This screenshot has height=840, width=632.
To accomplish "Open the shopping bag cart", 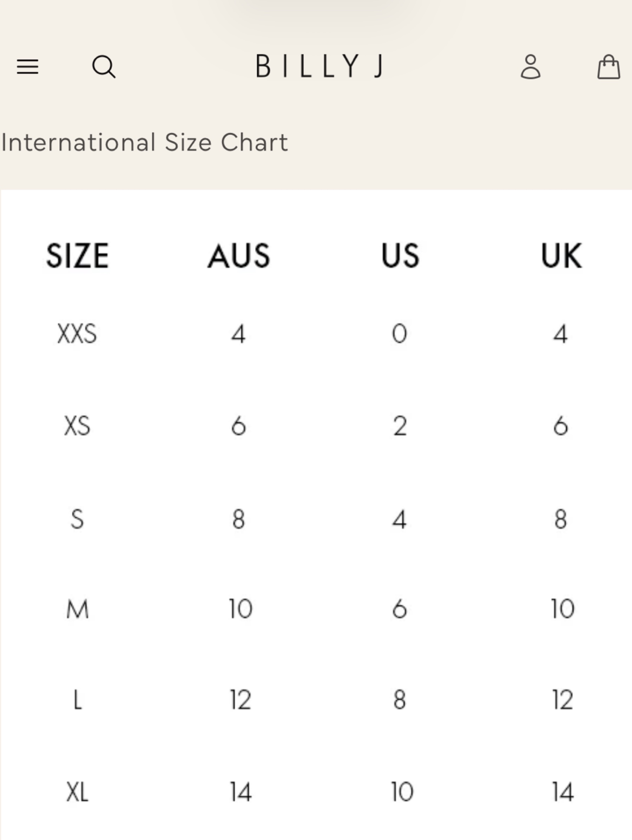I will click(608, 67).
